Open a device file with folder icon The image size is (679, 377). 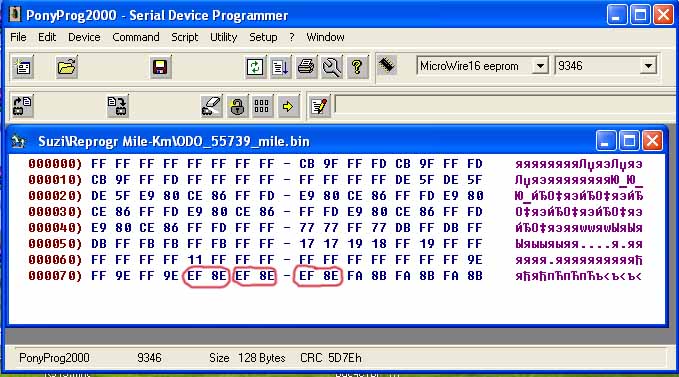(x=66, y=67)
